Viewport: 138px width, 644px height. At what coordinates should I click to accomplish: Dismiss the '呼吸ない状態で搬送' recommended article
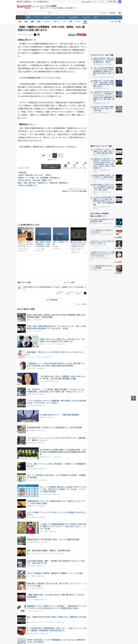(x=86, y=320)
